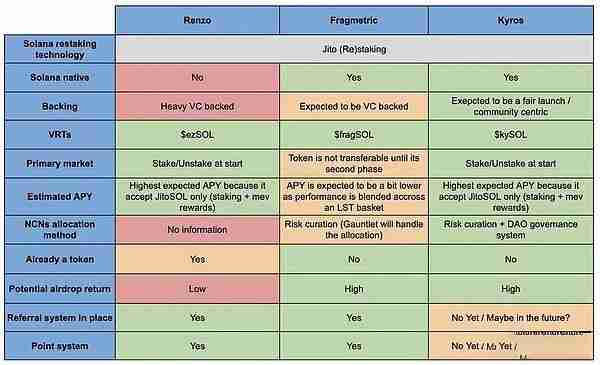Select Token is not transferable cell
The height and width of the screenshot is (365, 600).
[x=354, y=163]
